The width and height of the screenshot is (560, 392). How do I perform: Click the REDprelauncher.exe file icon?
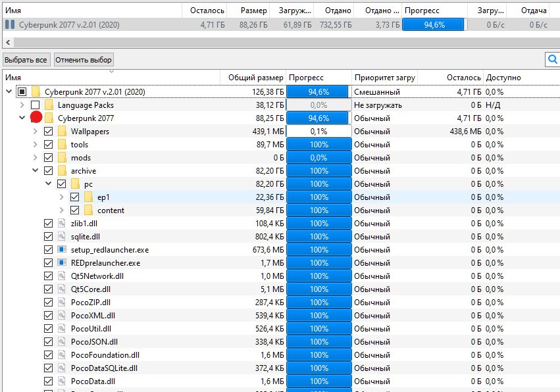pos(62,263)
